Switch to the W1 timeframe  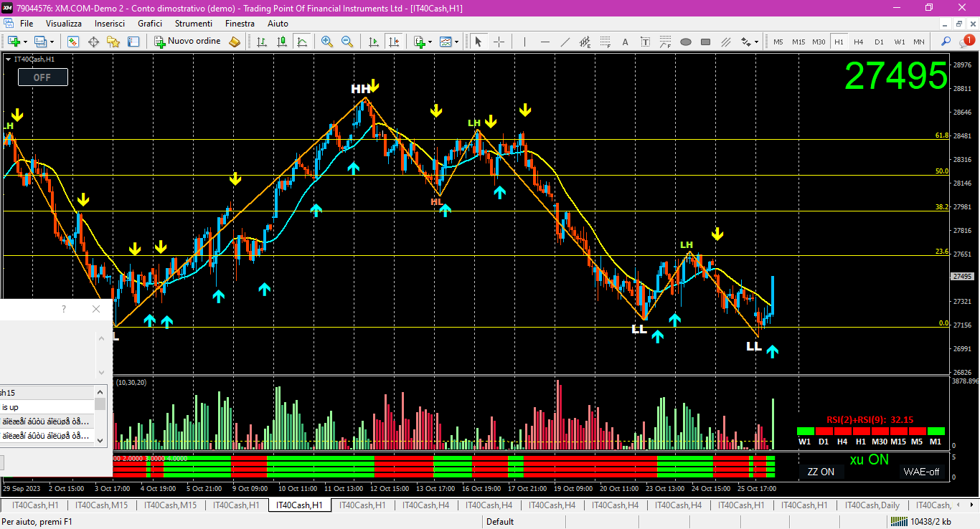pos(900,42)
